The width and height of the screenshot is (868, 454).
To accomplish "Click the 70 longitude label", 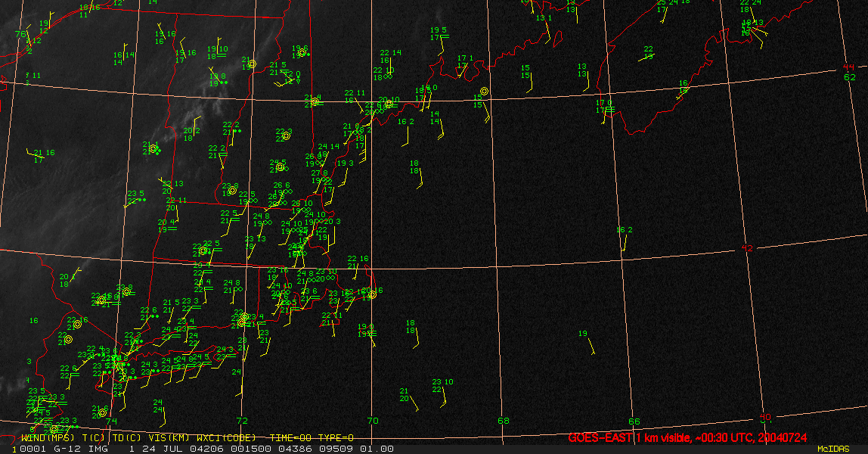I will click(373, 421).
